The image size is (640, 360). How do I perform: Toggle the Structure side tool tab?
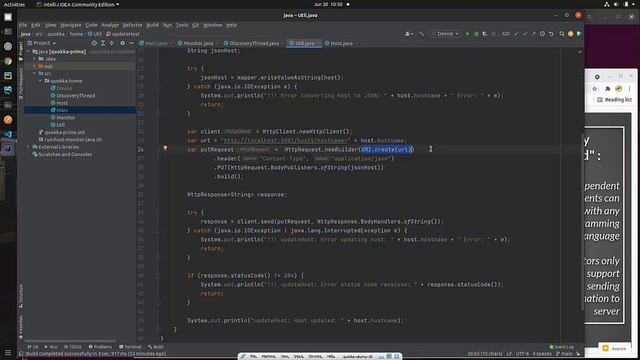21,297
